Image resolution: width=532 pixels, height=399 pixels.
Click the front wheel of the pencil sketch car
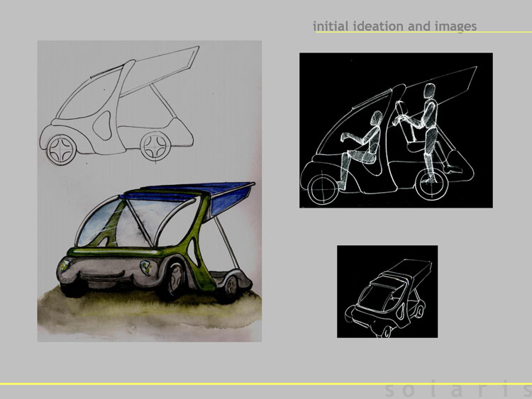coord(62,150)
